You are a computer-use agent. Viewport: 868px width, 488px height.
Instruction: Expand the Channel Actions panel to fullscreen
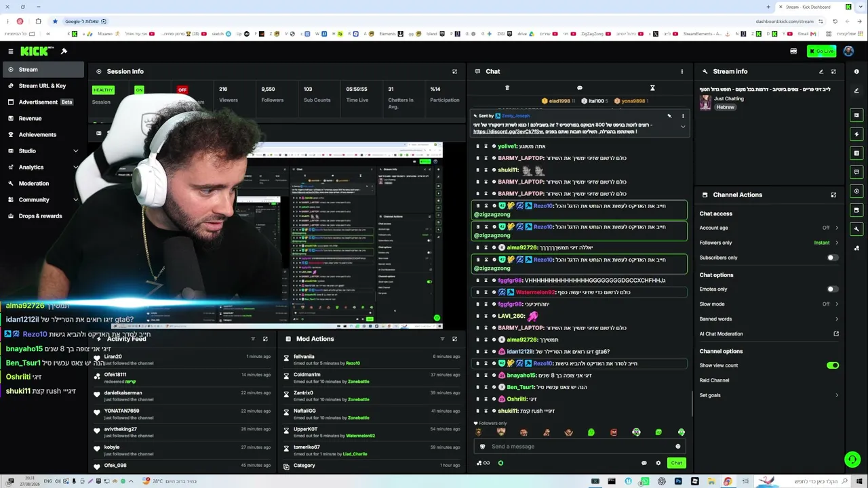point(833,195)
